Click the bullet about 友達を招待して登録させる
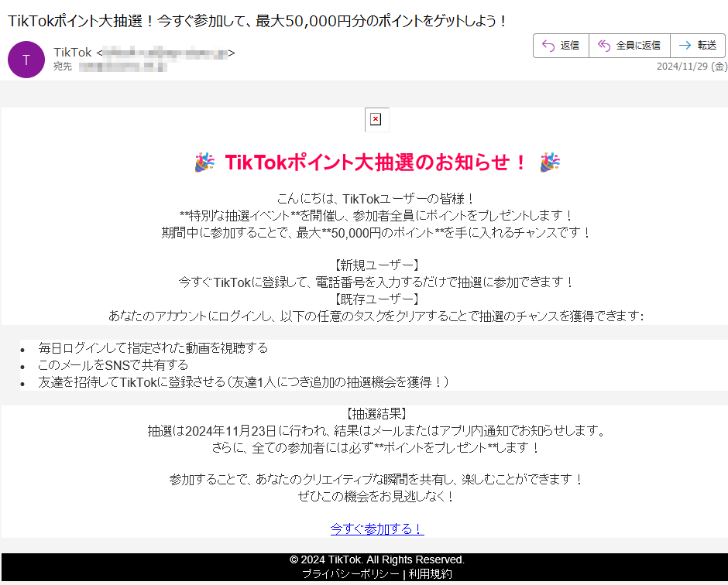The image size is (728, 585). coord(244,382)
